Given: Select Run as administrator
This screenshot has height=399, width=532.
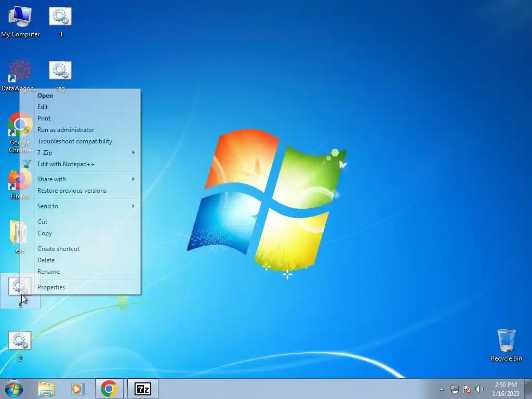Looking at the screenshot, I should click(80, 130).
